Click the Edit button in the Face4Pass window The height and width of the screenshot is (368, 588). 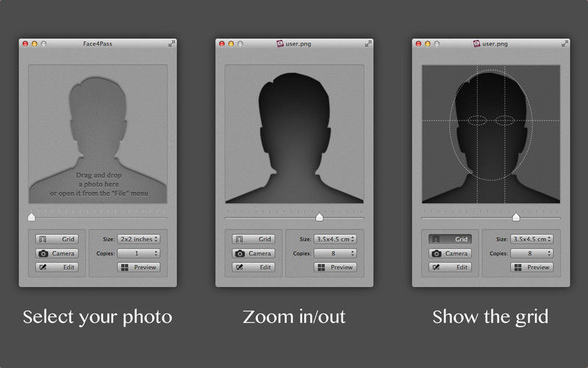point(57,267)
